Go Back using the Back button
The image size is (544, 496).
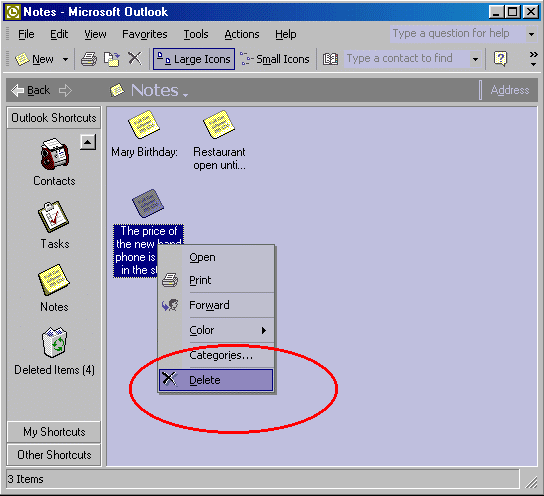coord(31,91)
